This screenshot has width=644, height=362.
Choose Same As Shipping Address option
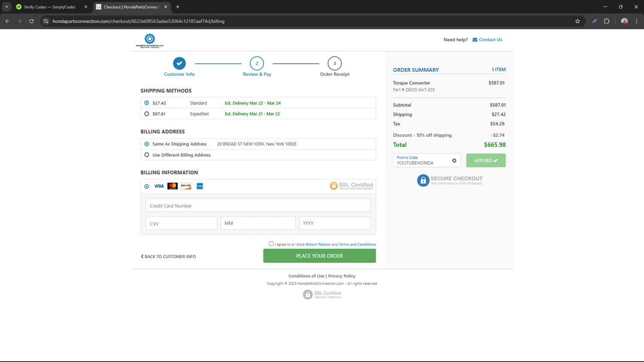147,144
